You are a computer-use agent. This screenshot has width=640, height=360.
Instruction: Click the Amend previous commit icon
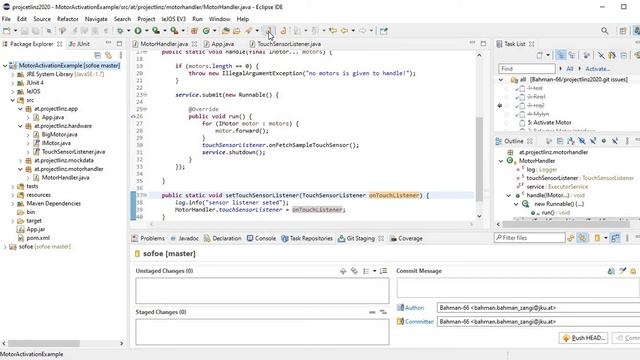tap(611, 271)
